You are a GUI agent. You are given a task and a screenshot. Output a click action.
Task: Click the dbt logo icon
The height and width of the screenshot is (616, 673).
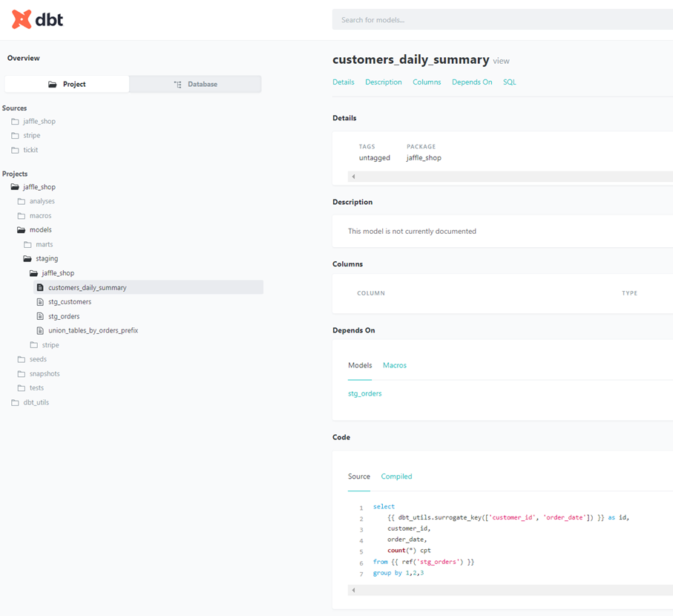22,20
